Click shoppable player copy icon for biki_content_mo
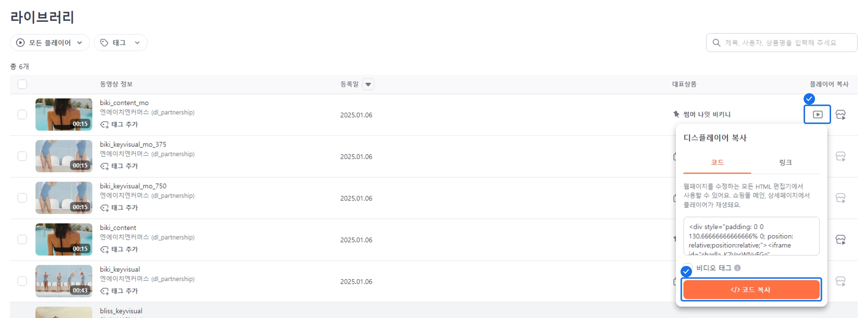The image size is (868, 318). pyautogui.click(x=840, y=115)
